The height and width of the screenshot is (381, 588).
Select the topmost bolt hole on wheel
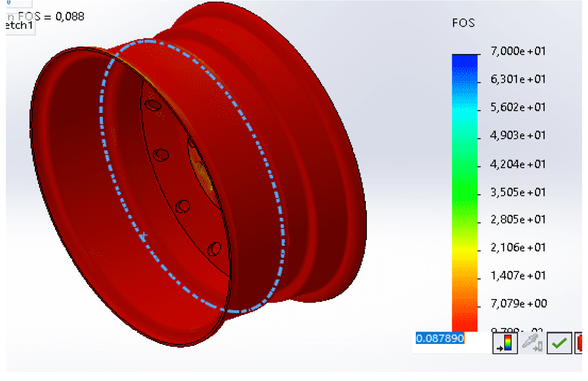153,105
